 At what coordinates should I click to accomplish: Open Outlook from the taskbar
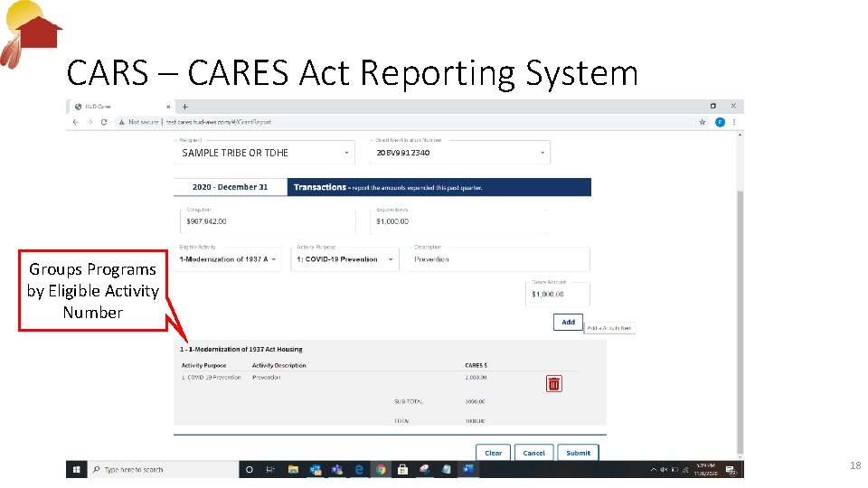coord(316,469)
